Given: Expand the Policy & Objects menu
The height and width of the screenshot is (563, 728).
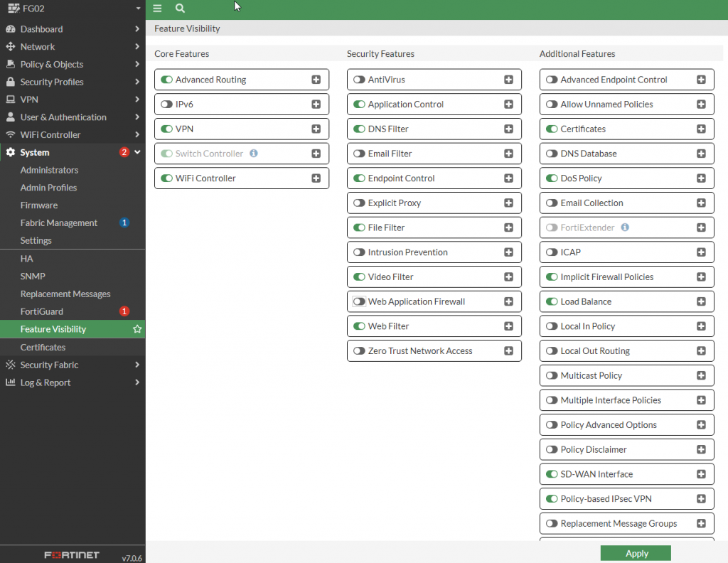Looking at the screenshot, I should click(x=71, y=64).
